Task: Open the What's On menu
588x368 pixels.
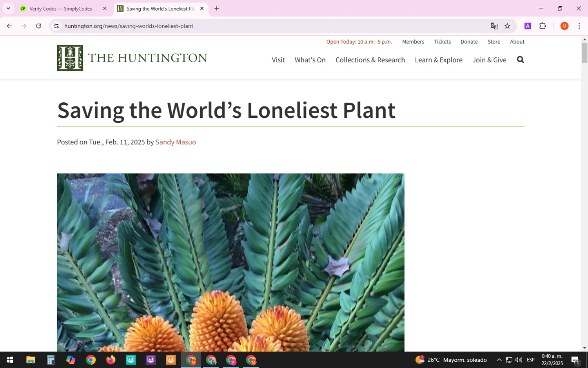Action: [x=310, y=60]
